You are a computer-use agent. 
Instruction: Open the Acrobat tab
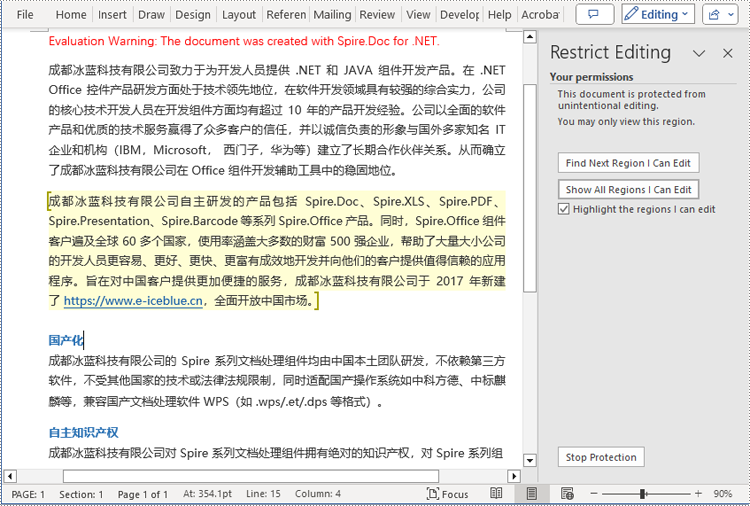540,15
